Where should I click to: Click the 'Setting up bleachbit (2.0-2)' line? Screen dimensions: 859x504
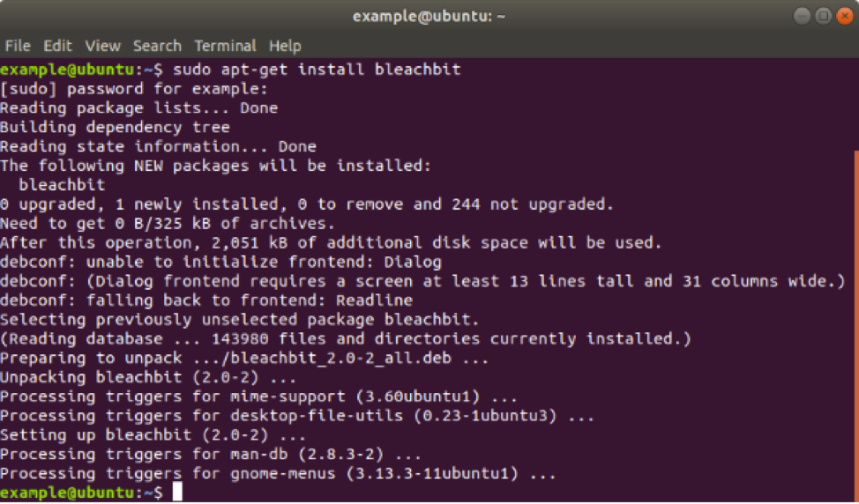(153, 435)
